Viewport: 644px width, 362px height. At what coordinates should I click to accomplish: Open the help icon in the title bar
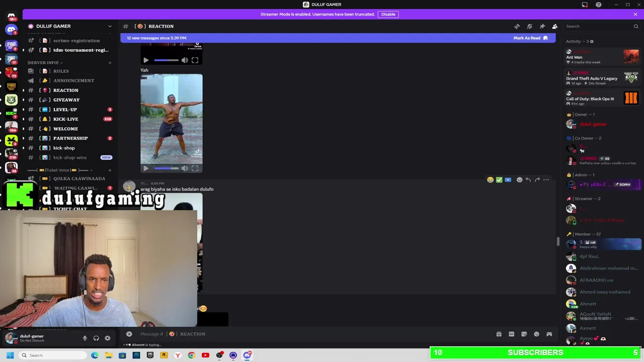tap(598, 5)
